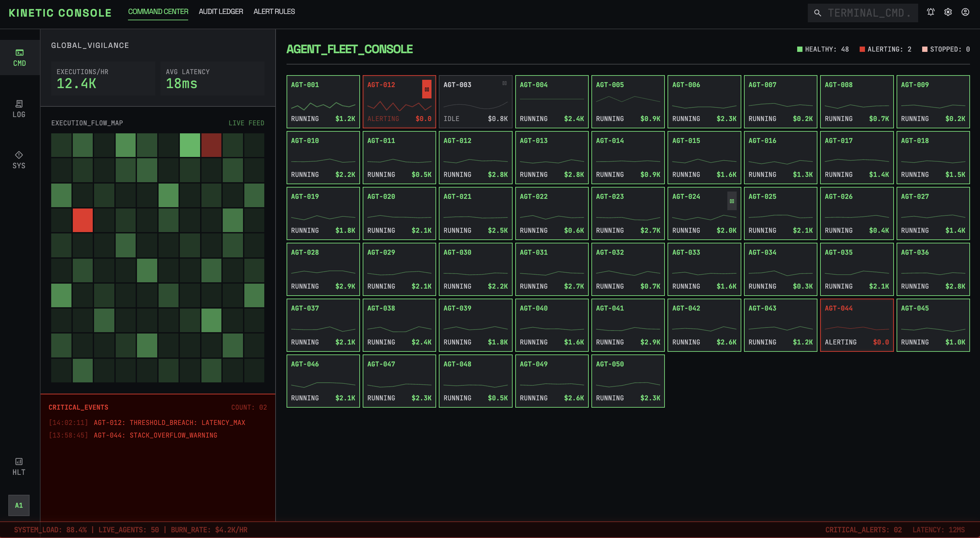Pause the alerting agent using red pause button

(x=427, y=89)
